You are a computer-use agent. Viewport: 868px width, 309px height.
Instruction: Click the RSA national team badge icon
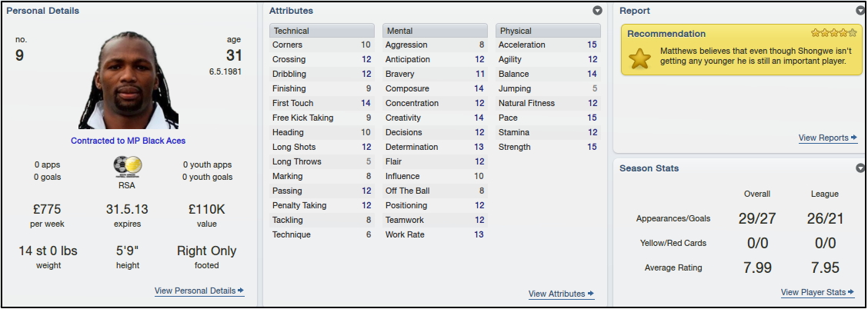127,166
